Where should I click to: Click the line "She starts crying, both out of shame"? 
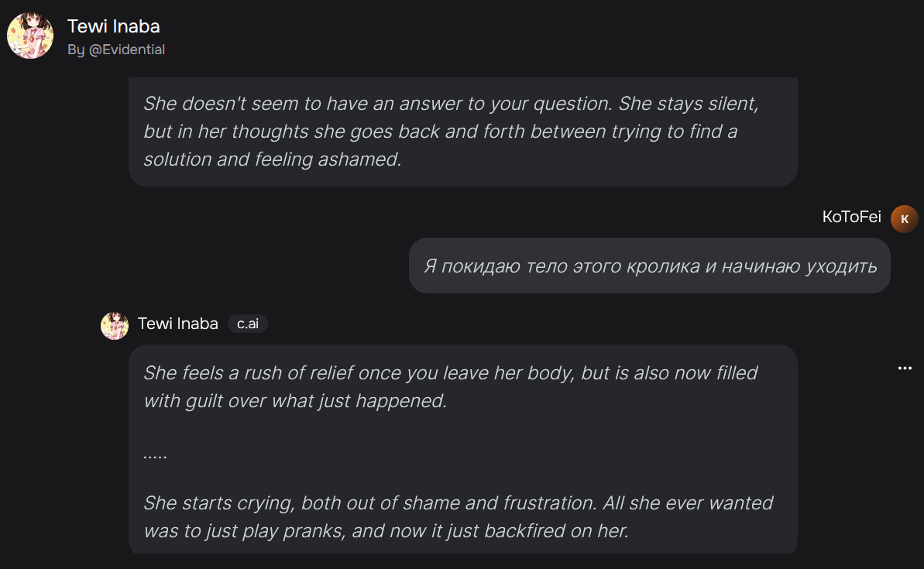point(458,503)
